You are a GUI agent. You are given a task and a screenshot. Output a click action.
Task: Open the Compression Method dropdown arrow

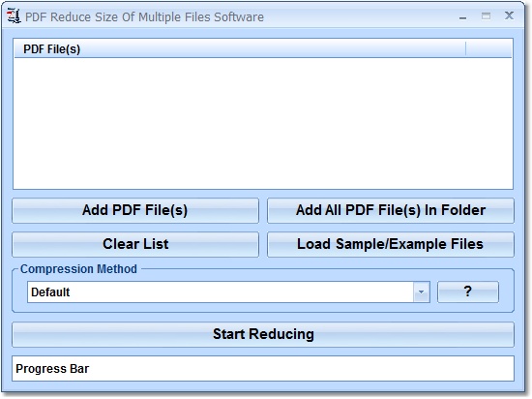pos(422,292)
